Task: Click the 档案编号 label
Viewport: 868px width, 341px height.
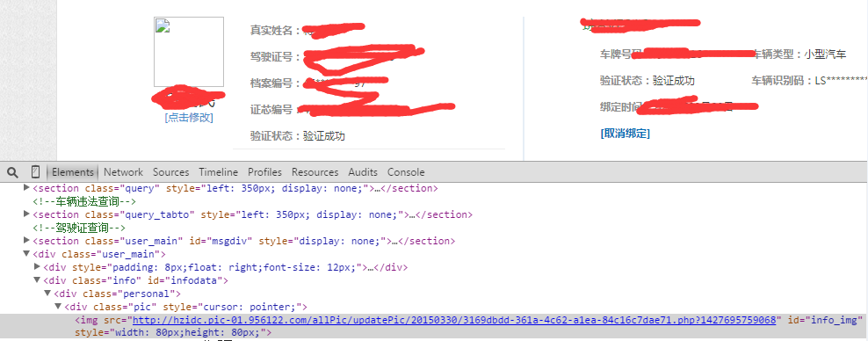Action: coord(273,83)
